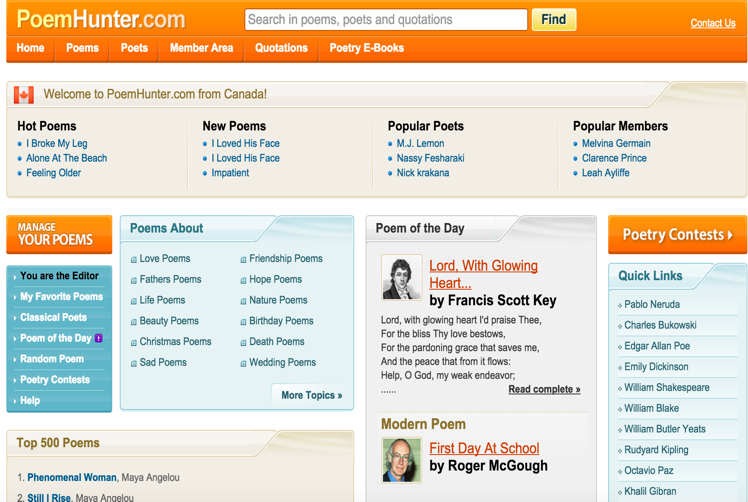Open new poem Impatient
Viewport: 748px width, 502px height.
pyautogui.click(x=230, y=173)
